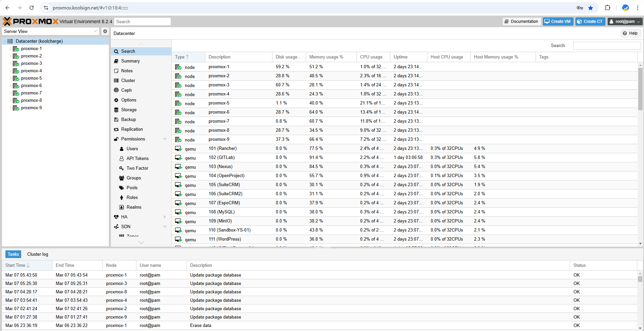Expand the proxmox-1 tree node
This screenshot has height=331, width=644.
tap(10, 49)
